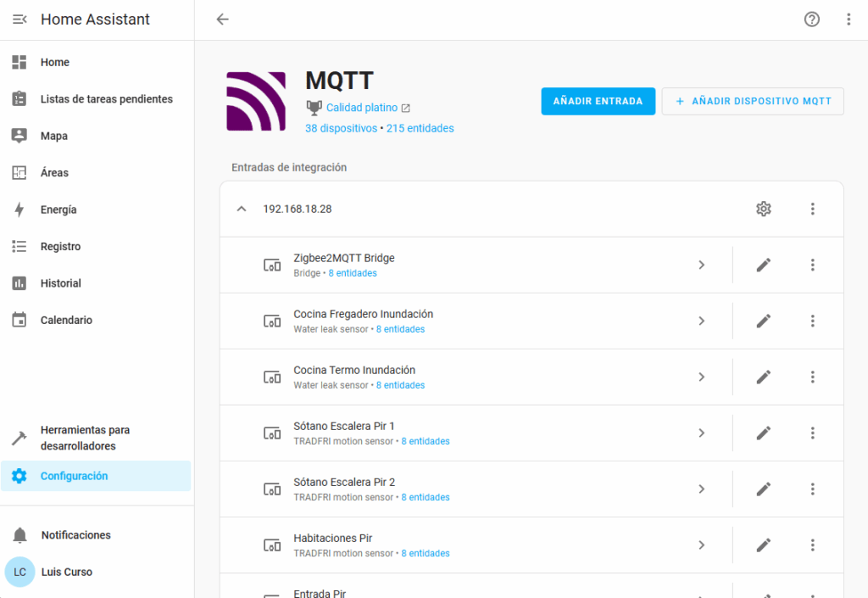Click the Mapa person marker icon
This screenshot has height=598, width=868.
click(x=19, y=136)
